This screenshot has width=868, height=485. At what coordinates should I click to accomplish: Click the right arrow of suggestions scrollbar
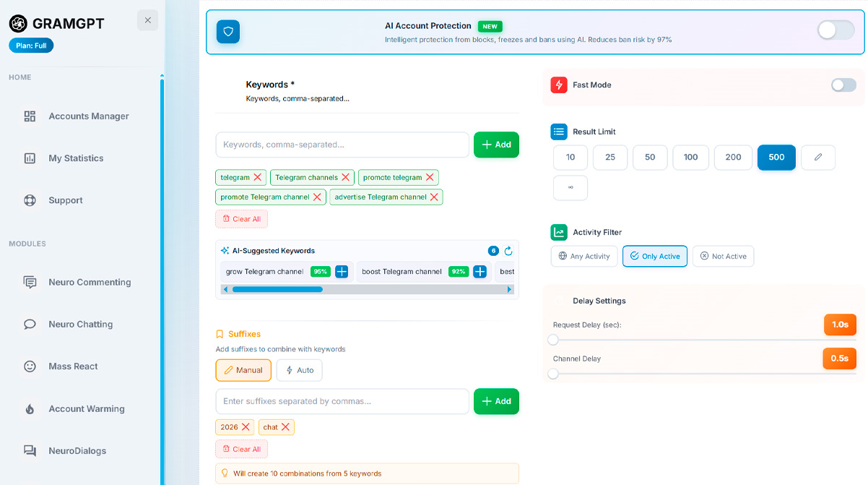click(x=510, y=289)
